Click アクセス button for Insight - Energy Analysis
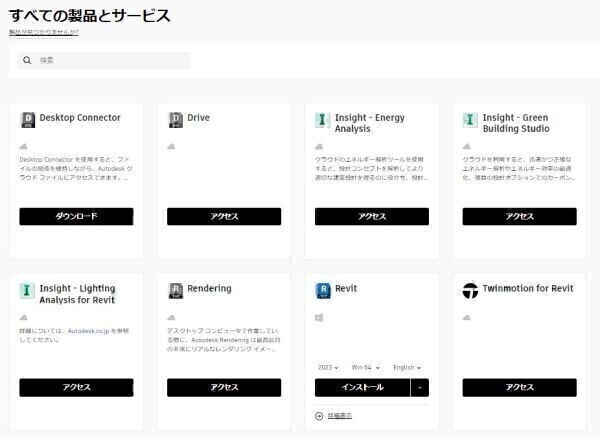Viewport: 600px width, 437px height. 372,217
